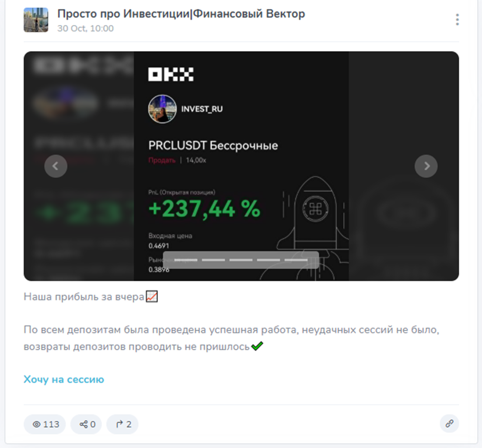Viewport: 482px width, 448px height.
Task: Advance to the next carousel slide
Action: click(426, 166)
